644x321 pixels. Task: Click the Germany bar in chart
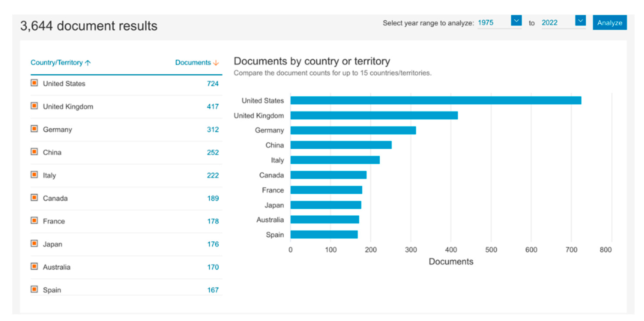tap(353, 130)
